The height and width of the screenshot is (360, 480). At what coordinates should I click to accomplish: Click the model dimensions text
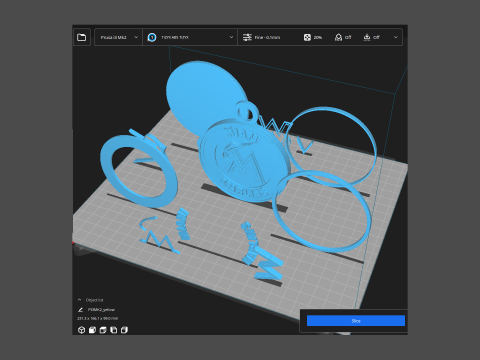97,318
